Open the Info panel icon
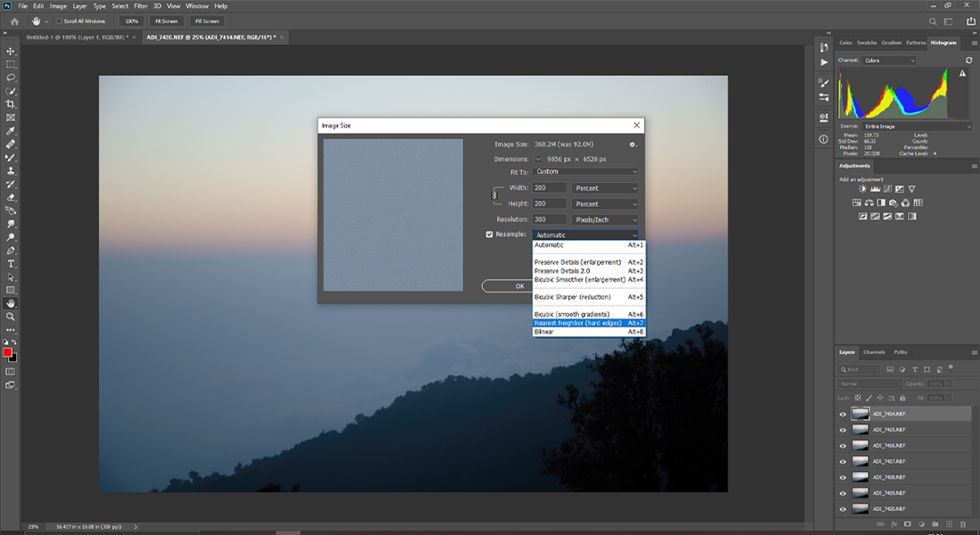The height and width of the screenshot is (535, 980). pyautogui.click(x=824, y=139)
